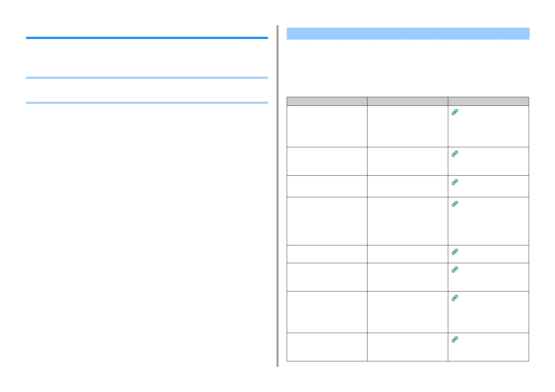Open the link icon in the sixth table row
555x392 pixels.
coord(455,270)
